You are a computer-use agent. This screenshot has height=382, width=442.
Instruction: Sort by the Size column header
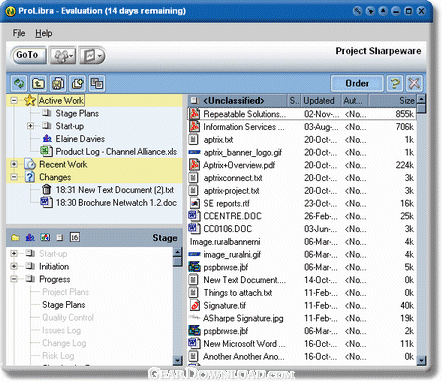point(392,101)
